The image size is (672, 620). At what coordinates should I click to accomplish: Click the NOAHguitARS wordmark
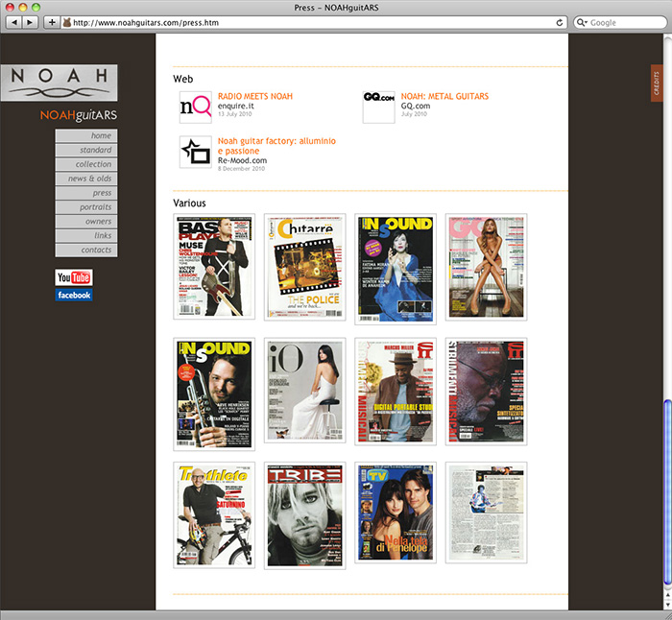79,115
